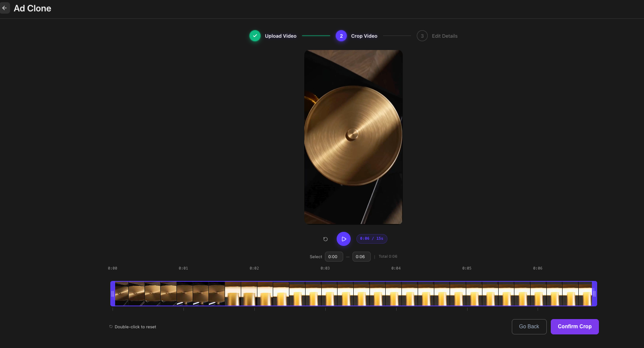Click the start time field showing 0:00
The height and width of the screenshot is (348, 644).
pos(334,257)
